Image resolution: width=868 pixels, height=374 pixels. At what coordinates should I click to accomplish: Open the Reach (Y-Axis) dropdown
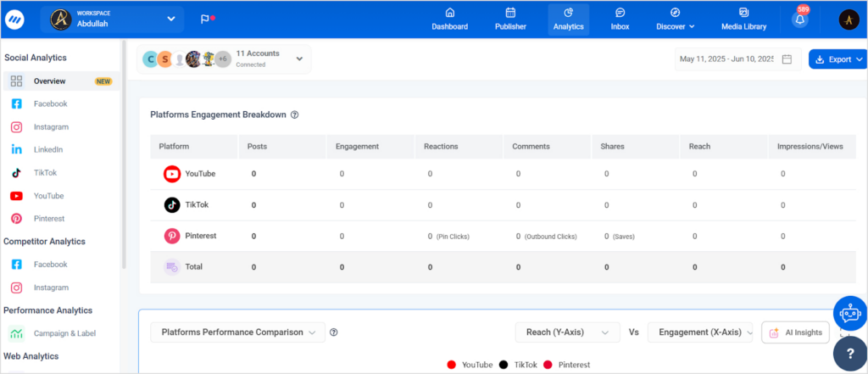(x=568, y=332)
